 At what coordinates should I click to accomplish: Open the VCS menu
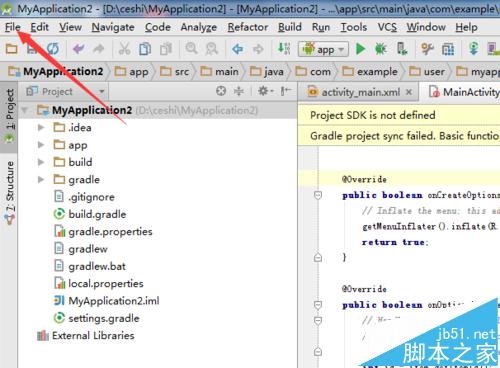point(387,27)
